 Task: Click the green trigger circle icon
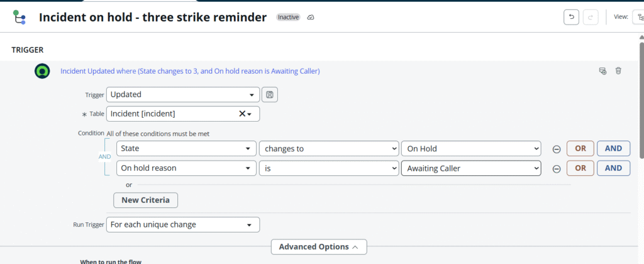tap(42, 71)
